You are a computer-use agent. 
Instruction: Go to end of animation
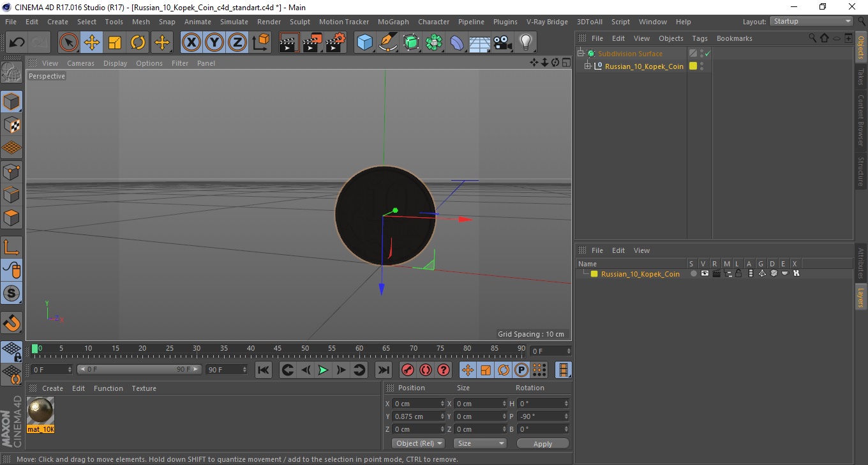pos(383,370)
